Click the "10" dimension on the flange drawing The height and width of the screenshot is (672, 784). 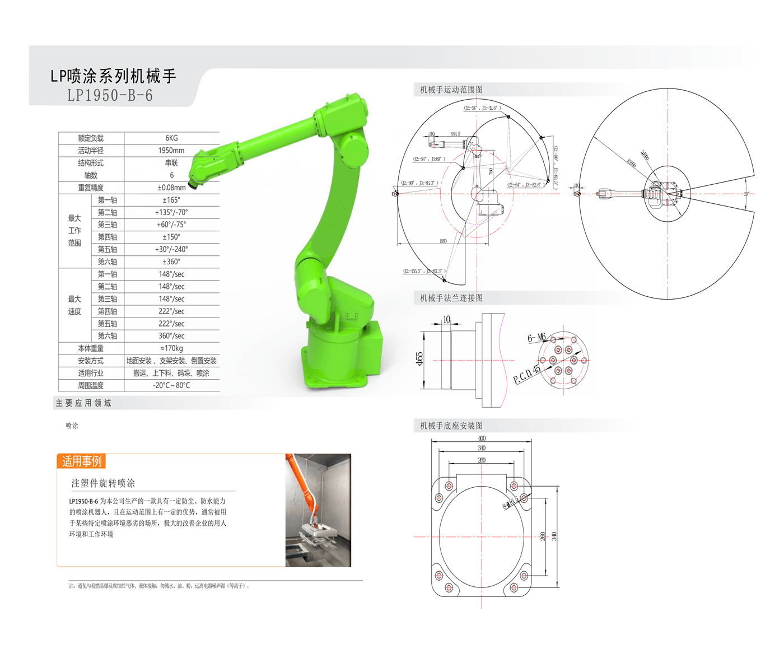(446, 319)
